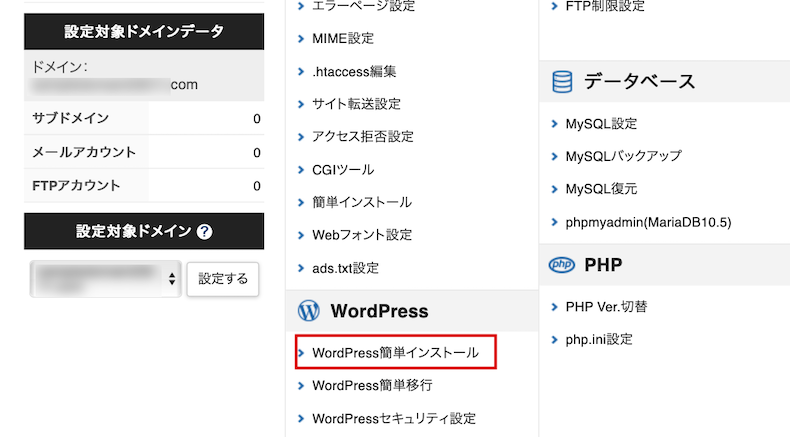Click the arrow icon before WordPress簡単移行

(301, 386)
